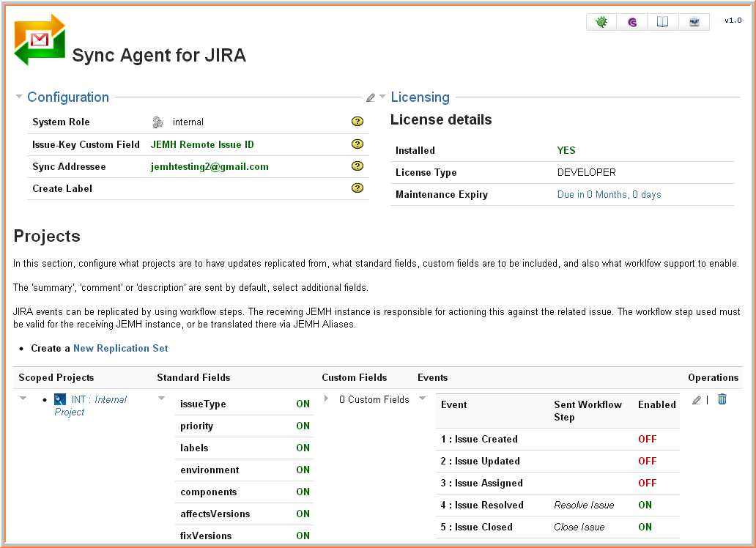The height and width of the screenshot is (548, 756).
Task: Click the INT project avatar icon
Action: pos(60,399)
